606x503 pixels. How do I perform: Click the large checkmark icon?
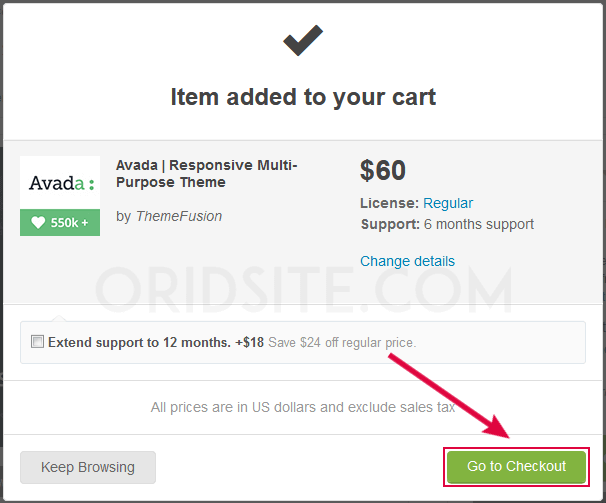click(303, 40)
